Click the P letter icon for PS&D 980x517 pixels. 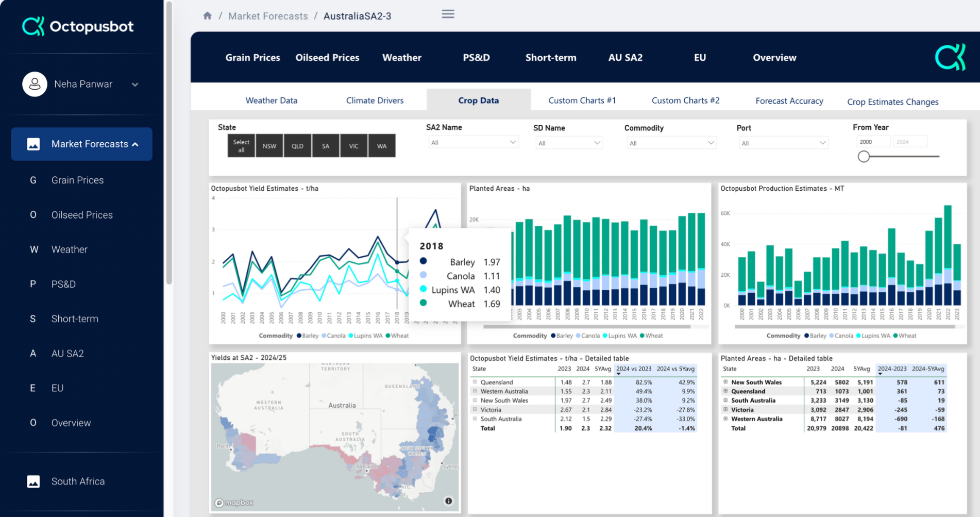33,284
